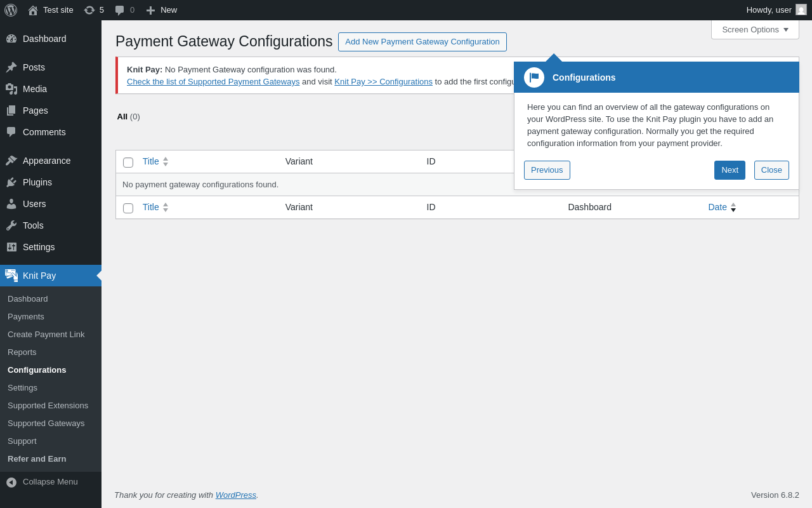The width and height of the screenshot is (812, 508).
Task: Open Knit Pay Settings submenu item
Action: (22, 388)
